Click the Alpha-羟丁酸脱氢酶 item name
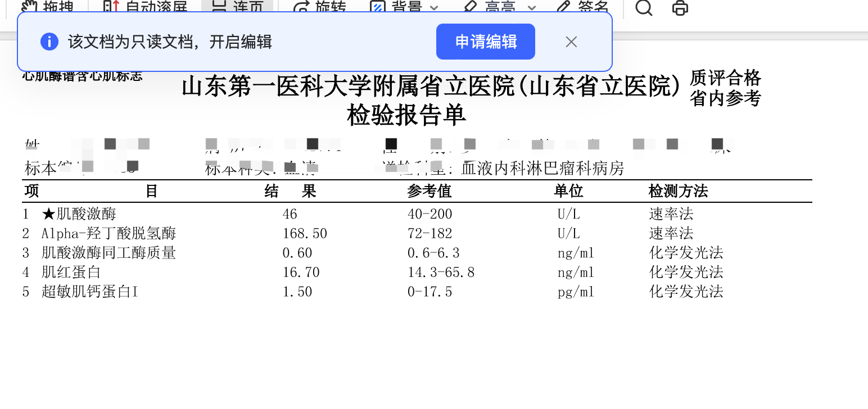 (x=109, y=233)
